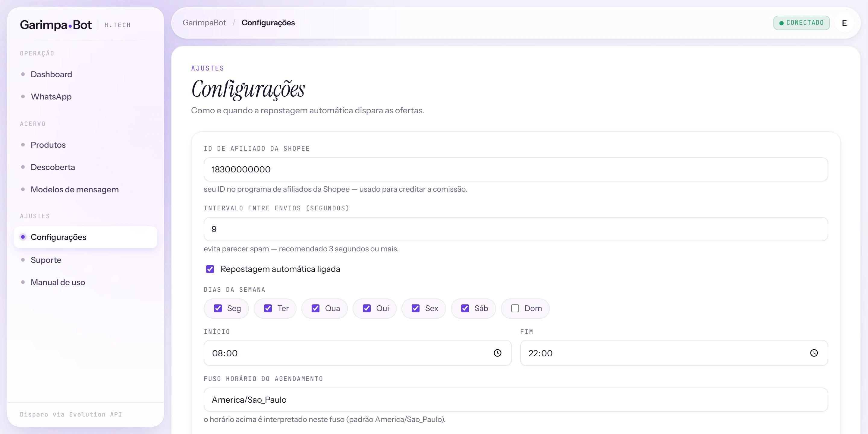This screenshot has height=434, width=868.
Task: Toggle Repostagem automática ligada checkbox
Action: pos(210,269)
